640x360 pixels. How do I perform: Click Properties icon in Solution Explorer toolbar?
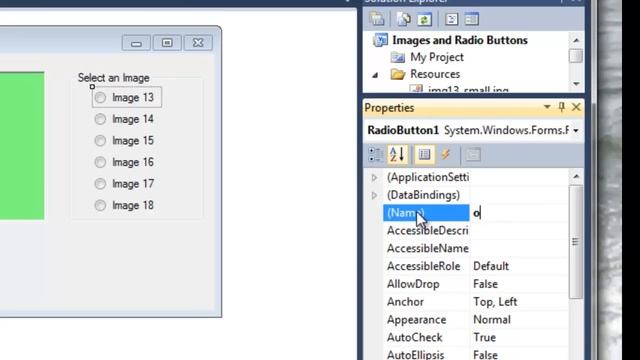[x=377, y=19]
